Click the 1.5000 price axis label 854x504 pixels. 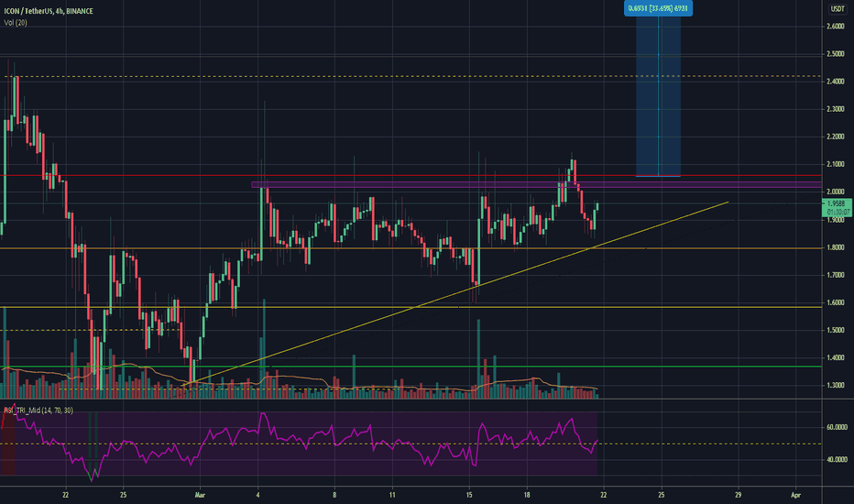[835, 330]
